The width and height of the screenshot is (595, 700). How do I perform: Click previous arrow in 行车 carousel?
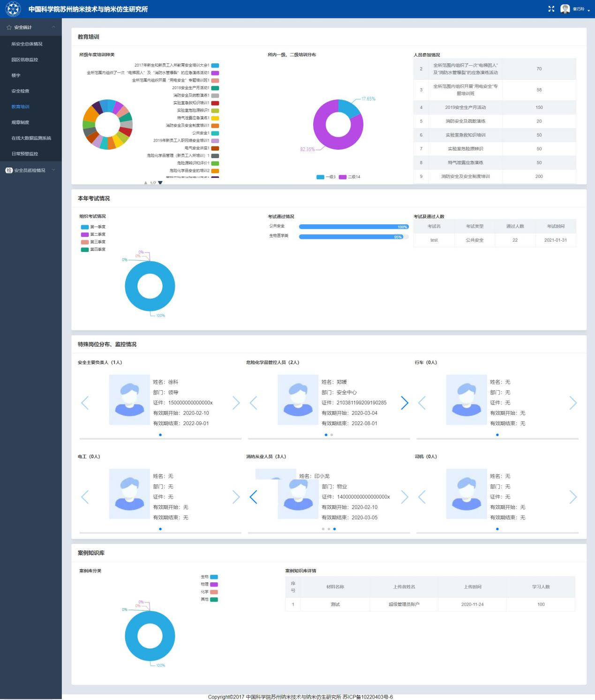pos(422,403)
